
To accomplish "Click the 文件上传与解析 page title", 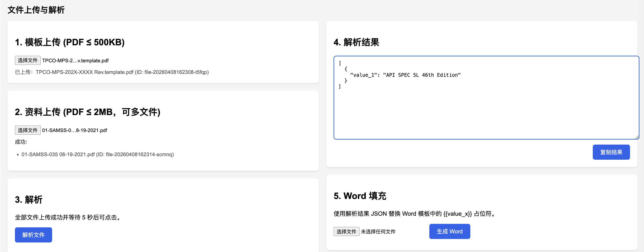I will (x=36, y=10).
